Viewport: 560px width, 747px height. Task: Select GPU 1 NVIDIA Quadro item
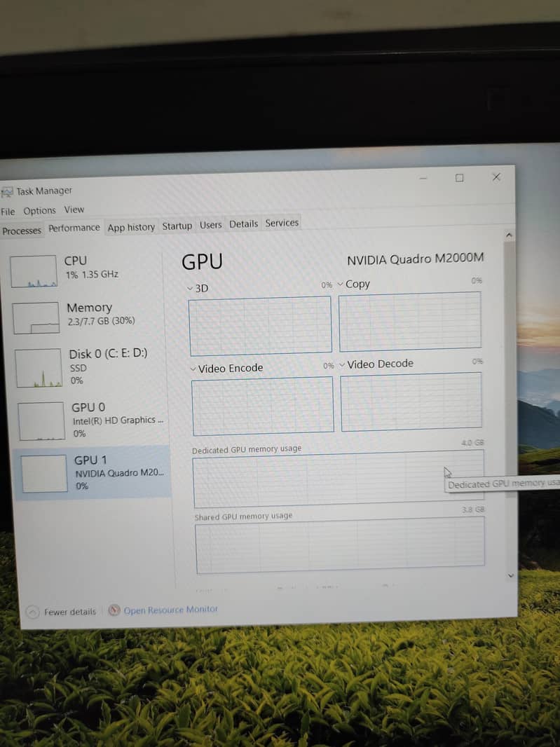click(x=93, y=472)
